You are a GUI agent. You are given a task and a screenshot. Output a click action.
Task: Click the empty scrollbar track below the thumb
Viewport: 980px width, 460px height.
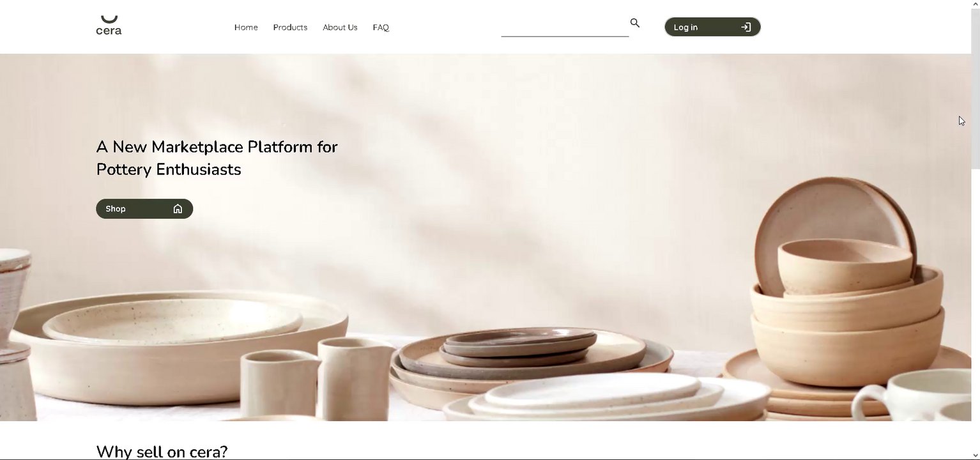click(976, 310)
